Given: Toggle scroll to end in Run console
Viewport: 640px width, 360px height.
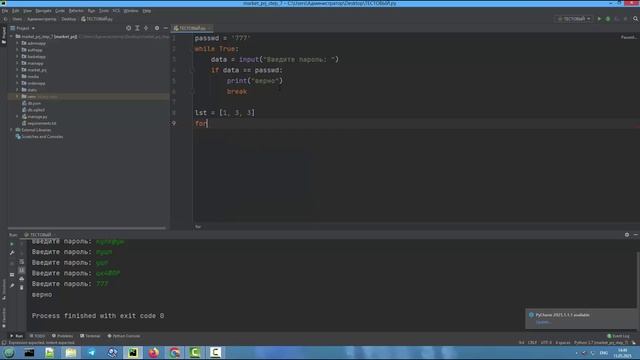Looking at the screenshot, I should tap(22, 270).
